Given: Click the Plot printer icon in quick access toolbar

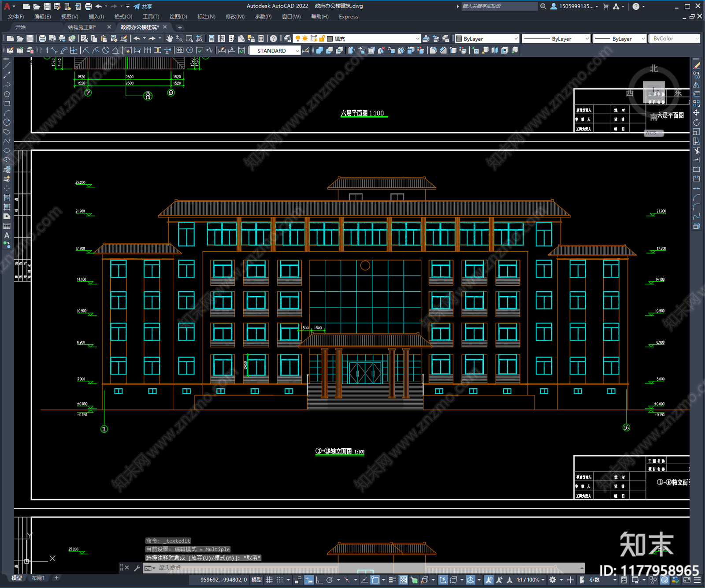Looking at the screenshot, I should [x=88, y=6].
